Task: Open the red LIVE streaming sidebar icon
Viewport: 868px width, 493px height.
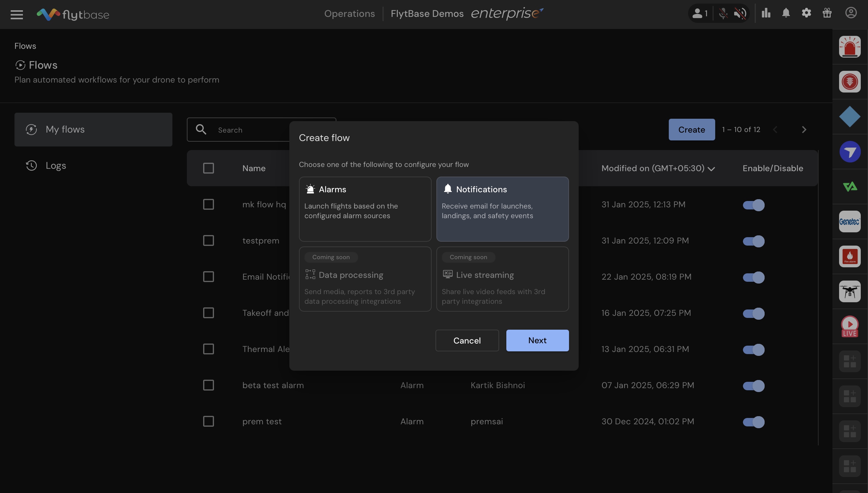Action: tap(849, 326)
